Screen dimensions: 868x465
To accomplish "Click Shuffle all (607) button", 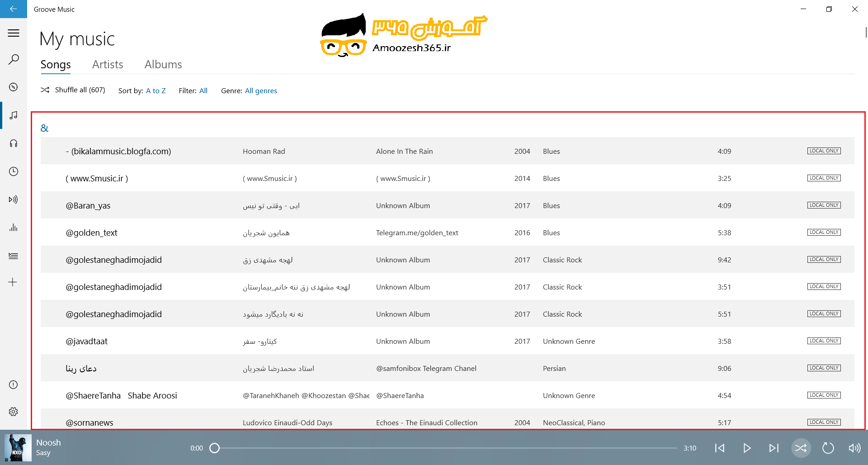I will 73,90.
